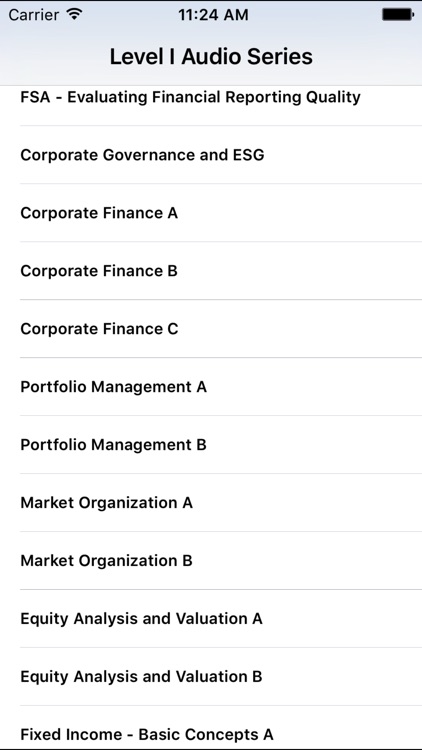
Task: Open Market Organization A audio
Action: pos(211,503)
